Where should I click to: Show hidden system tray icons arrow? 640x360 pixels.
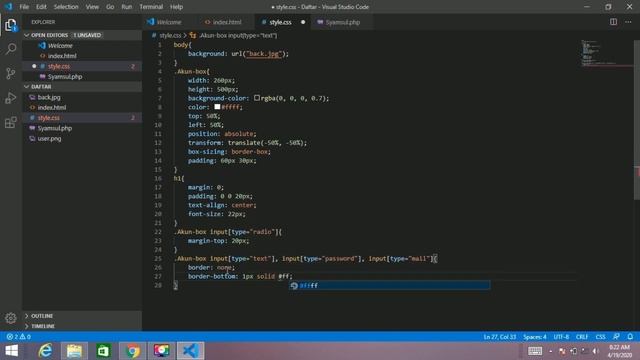551,351
